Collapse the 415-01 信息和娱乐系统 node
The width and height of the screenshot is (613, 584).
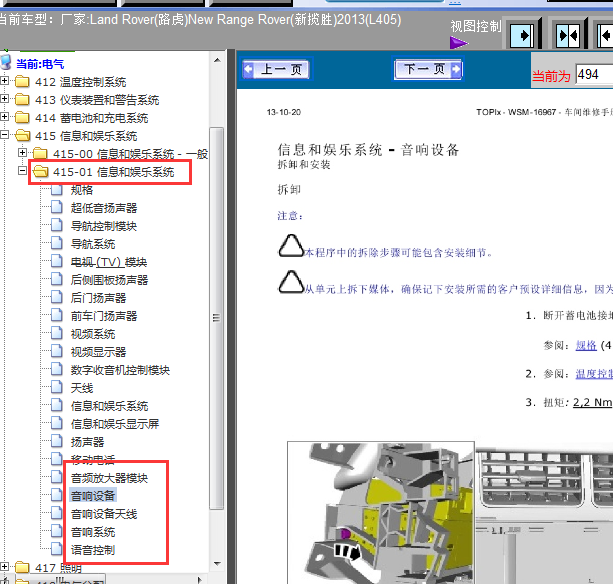point(23,170)
